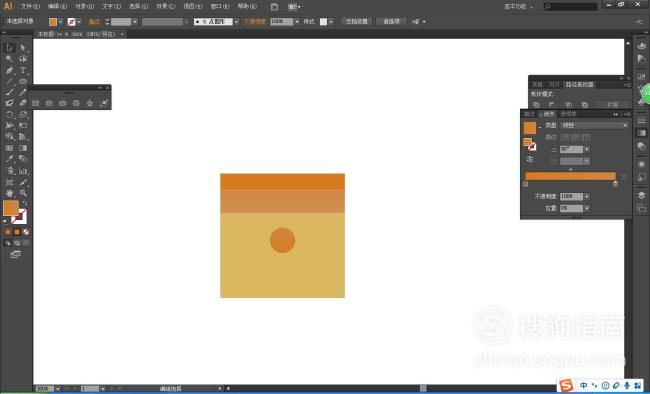Choose Polygon tool in floating shape panel
This screenshot has height=394, width=650.
tap(76, 103)
